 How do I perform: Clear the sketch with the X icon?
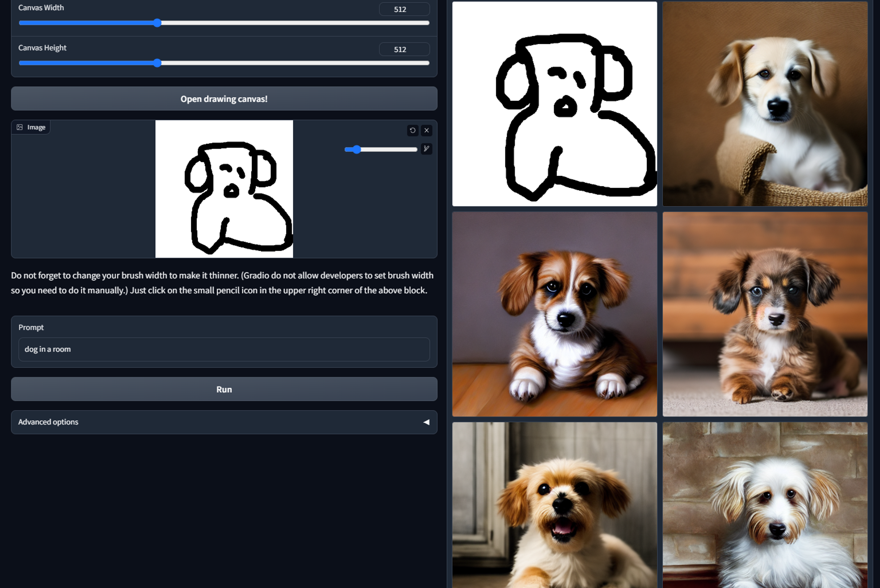(426, 130)
